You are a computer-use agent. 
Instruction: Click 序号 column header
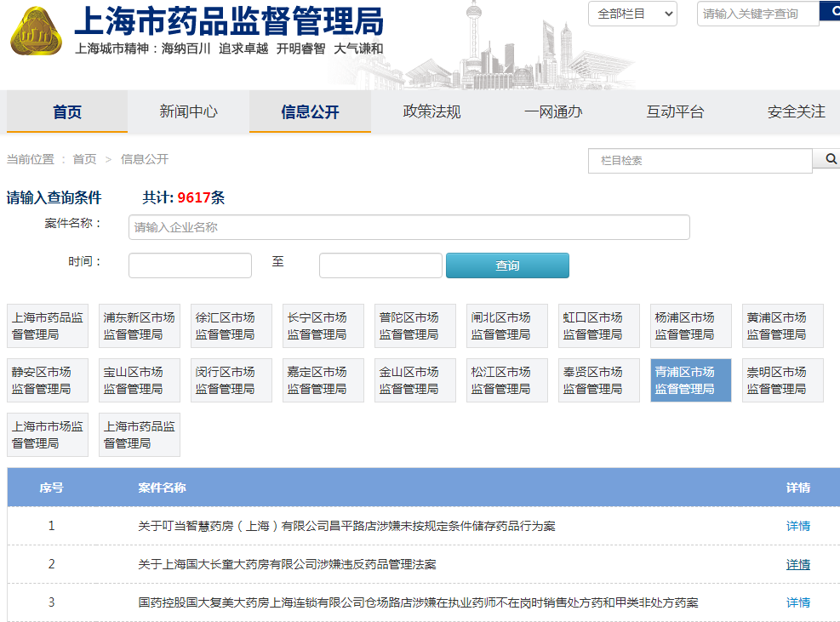[x=51, y=488]
